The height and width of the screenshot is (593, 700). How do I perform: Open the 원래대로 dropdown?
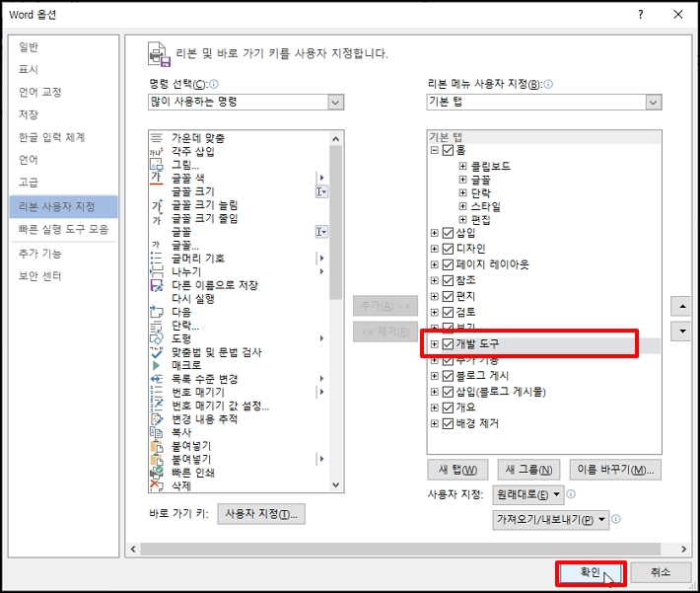coord(528,494)
